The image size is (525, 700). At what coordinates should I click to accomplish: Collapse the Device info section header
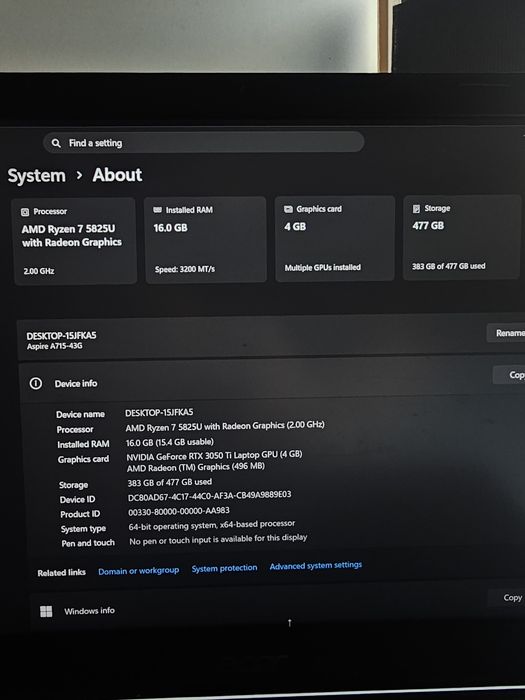[x=271, y=379]
